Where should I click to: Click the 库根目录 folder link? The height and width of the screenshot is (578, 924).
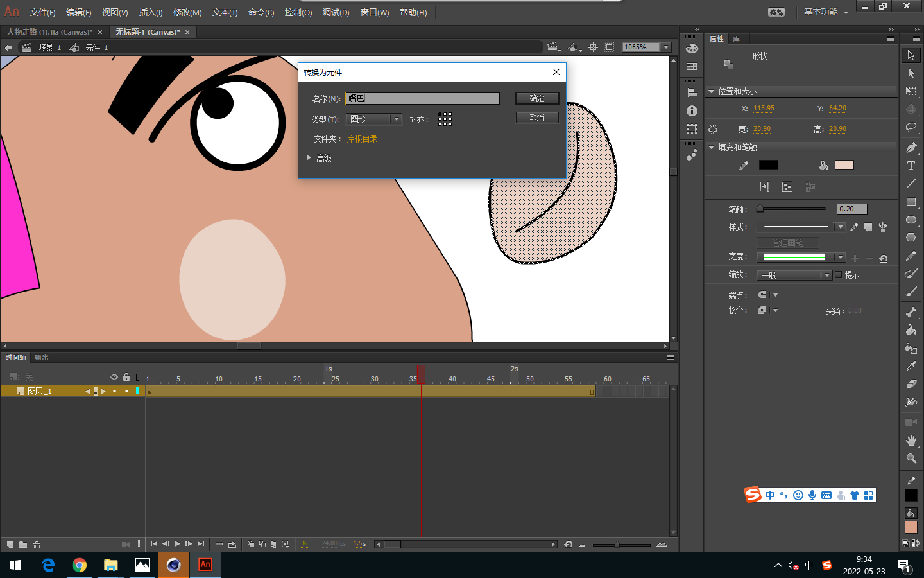[362, 139]
